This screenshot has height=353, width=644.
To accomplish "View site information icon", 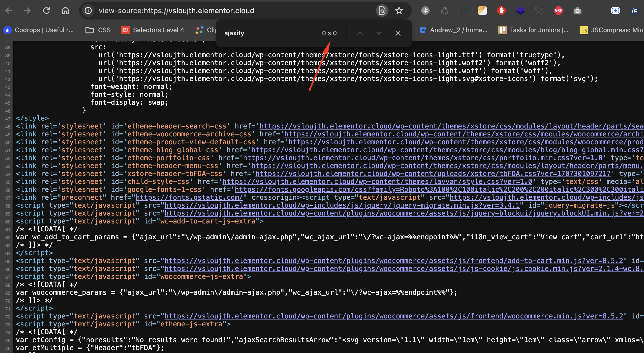I will [88, 11].
